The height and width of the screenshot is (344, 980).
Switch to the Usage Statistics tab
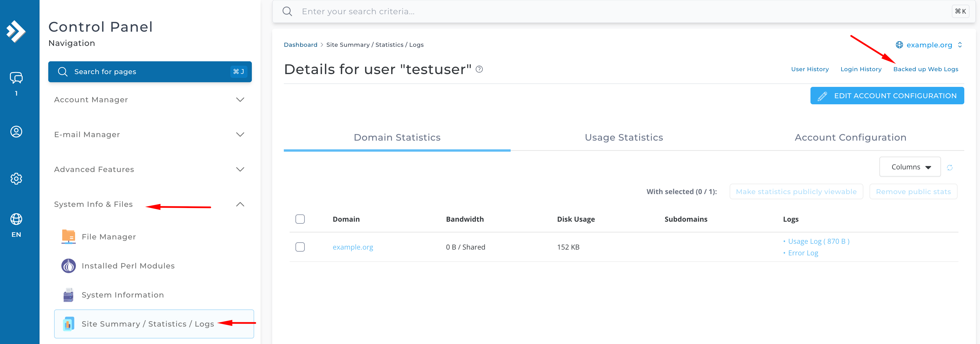coord(623,138)
